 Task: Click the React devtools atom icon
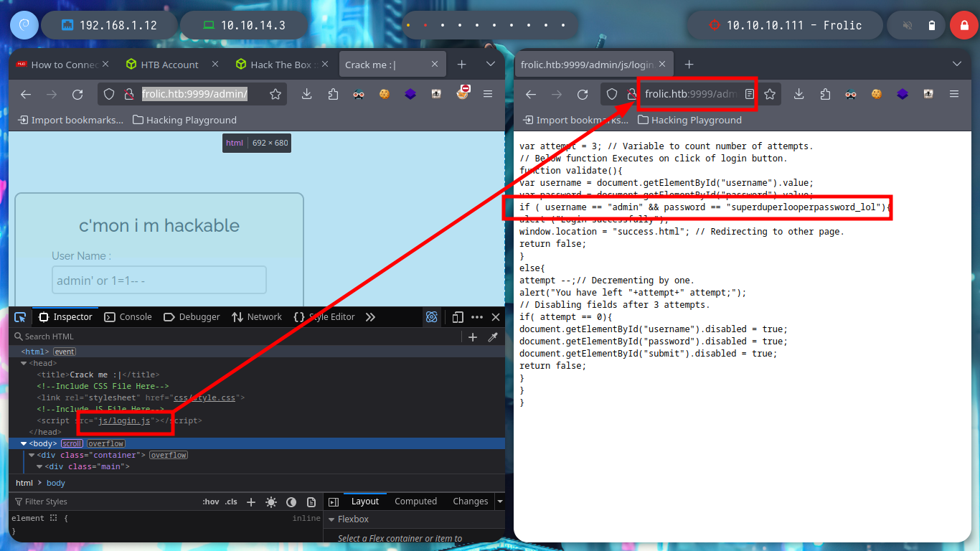coord(432,317)
